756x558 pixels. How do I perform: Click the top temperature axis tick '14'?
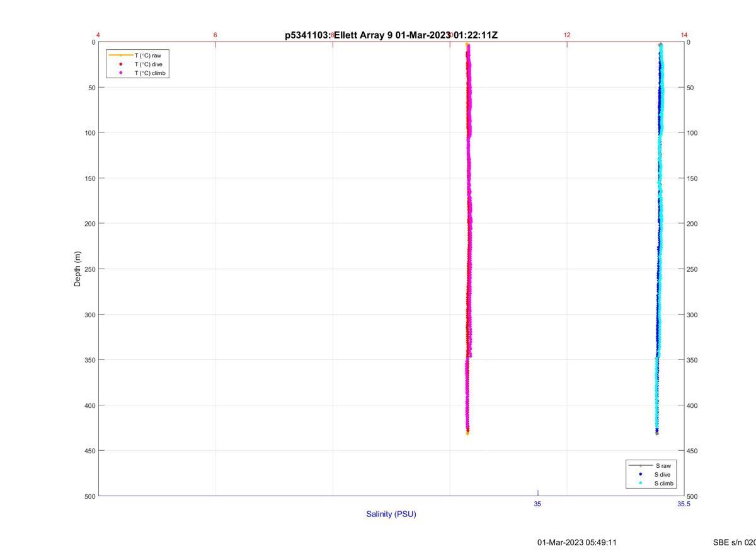(684, 35)
